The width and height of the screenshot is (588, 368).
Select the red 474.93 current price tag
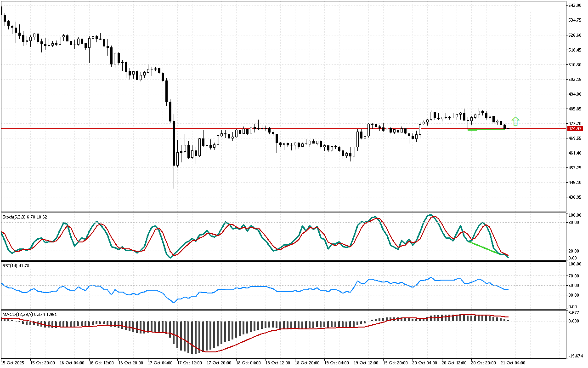(574, 128)
